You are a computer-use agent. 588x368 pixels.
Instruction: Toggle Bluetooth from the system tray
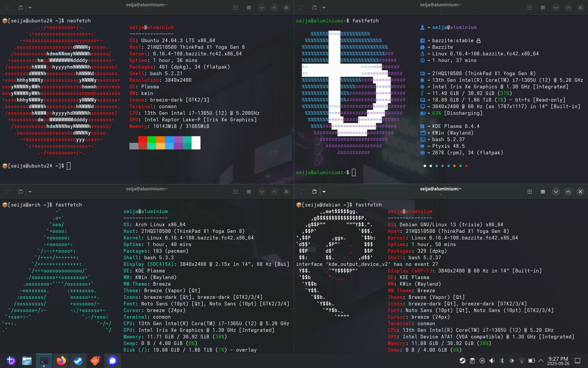502,361
